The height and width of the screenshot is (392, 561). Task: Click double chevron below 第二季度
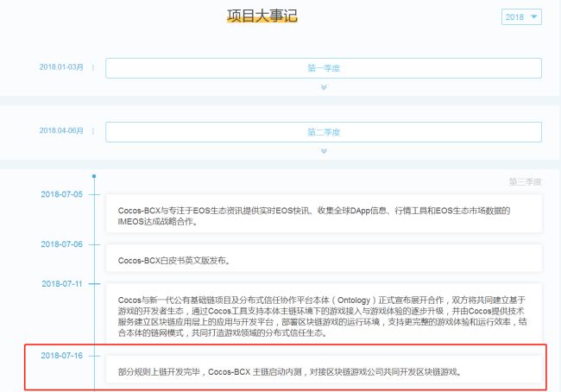(324, 151)
